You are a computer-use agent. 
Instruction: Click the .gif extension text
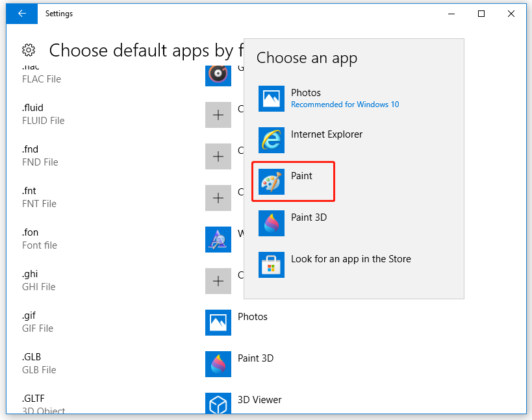(29, 315)
